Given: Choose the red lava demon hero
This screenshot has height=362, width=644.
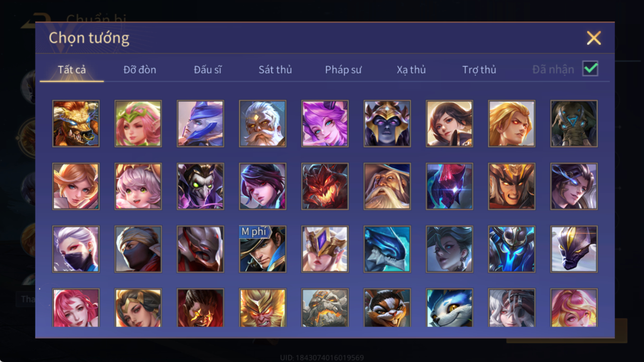Looking at the screenshot, I should (325, 187).
